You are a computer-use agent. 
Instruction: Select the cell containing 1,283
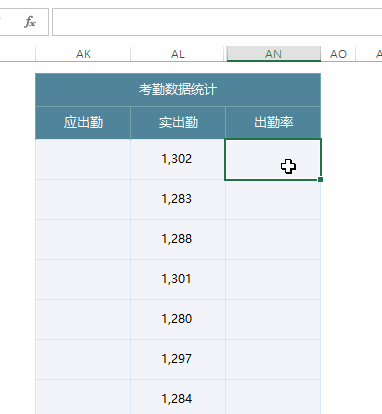coord(178,199)
